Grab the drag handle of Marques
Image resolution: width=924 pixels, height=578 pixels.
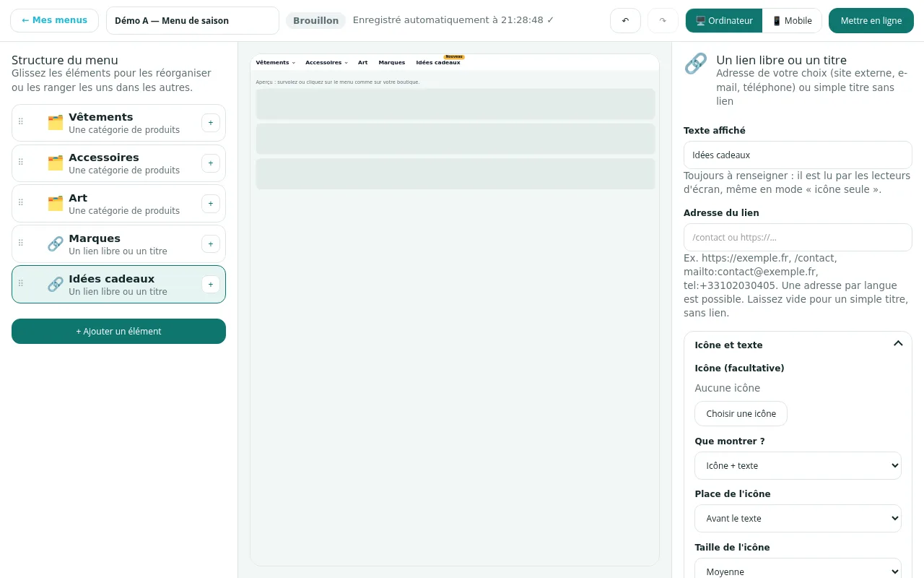(21, 243)
